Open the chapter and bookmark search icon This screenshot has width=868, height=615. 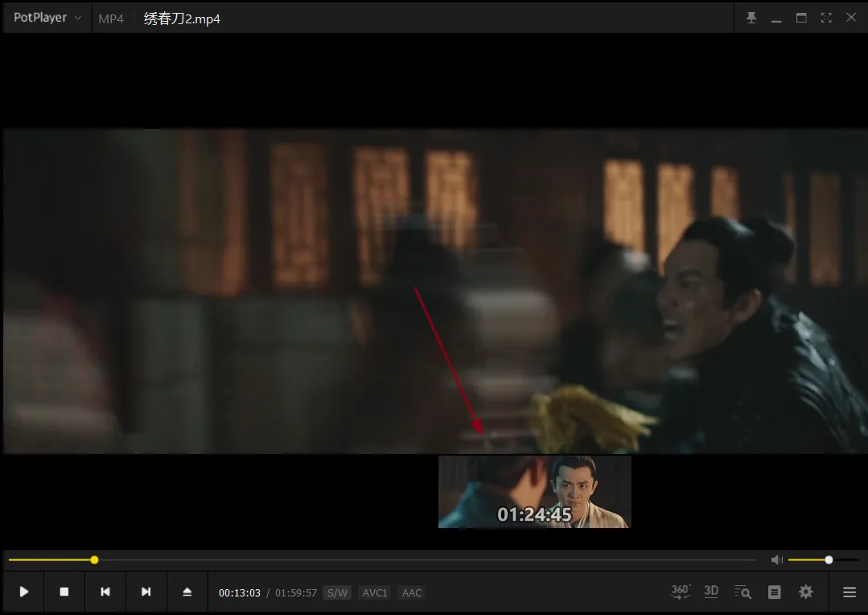click(743, 592)
